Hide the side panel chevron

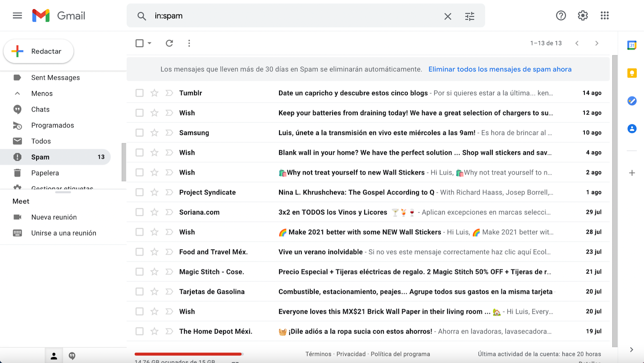pyautogui.click(x=632, y=350)
